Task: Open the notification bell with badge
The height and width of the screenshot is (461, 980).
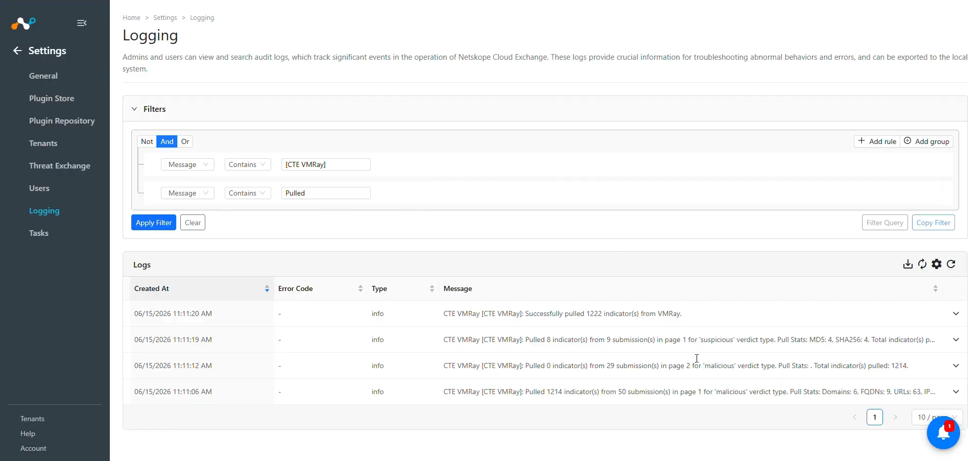Action: [943, 432]
